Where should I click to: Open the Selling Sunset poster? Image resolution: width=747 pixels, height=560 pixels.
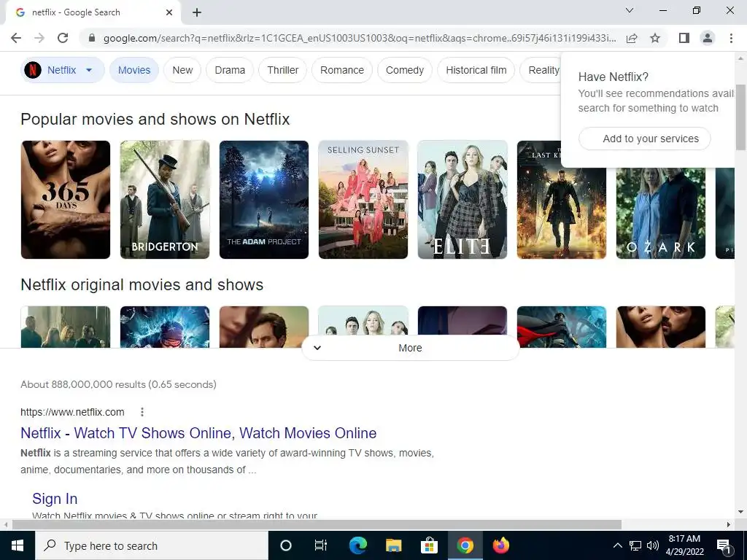[363, 200]
